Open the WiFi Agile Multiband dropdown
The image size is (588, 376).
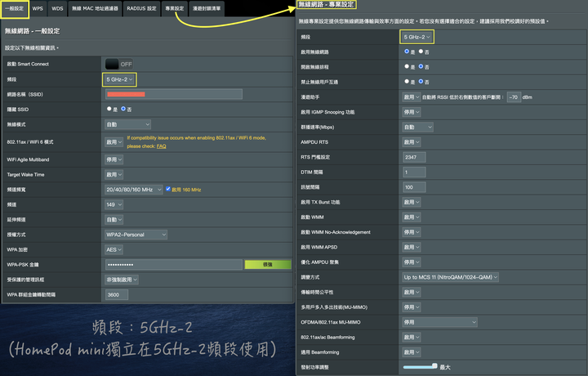(x=114, y=159)
